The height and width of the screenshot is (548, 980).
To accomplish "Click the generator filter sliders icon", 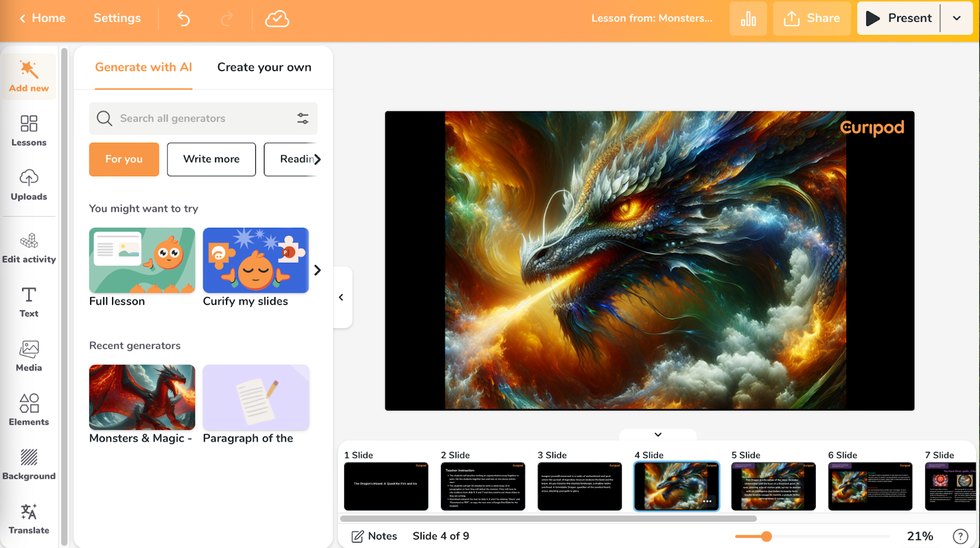I will pos(303,118).
